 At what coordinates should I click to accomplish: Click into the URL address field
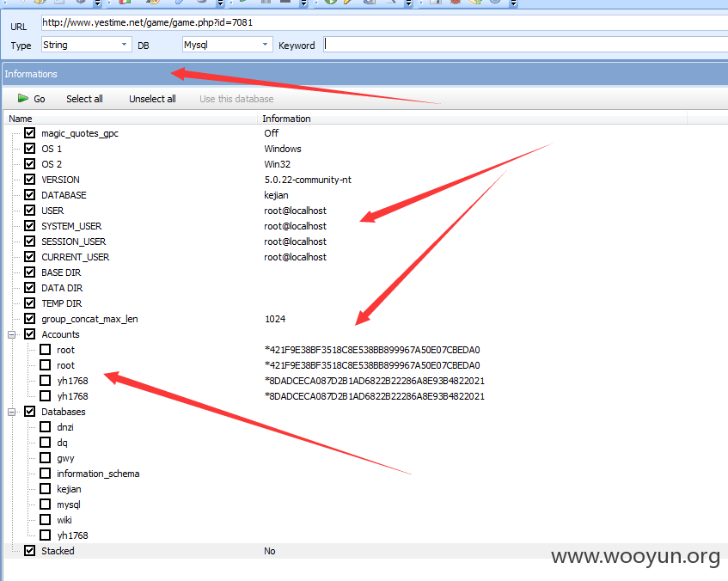pos(384,22)
